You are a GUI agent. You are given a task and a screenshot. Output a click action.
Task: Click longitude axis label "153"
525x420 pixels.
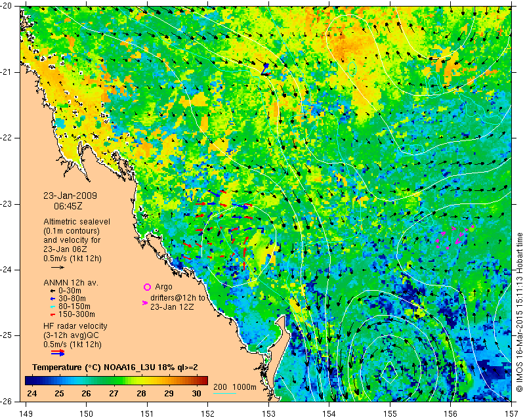pyautogui.click(x=269, y=414)
